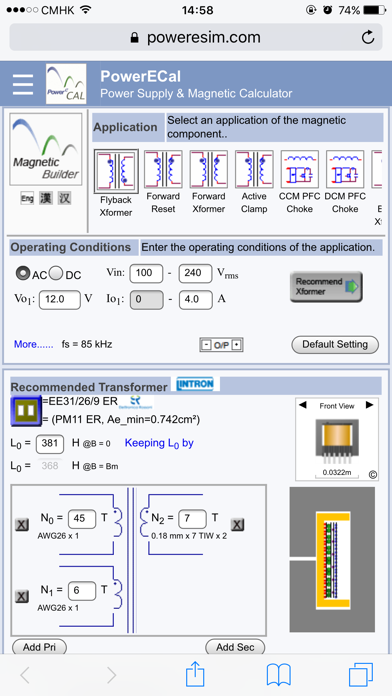Select DC input type
The width and height of the screenshot is (392, 696).
tap(56, 274)
